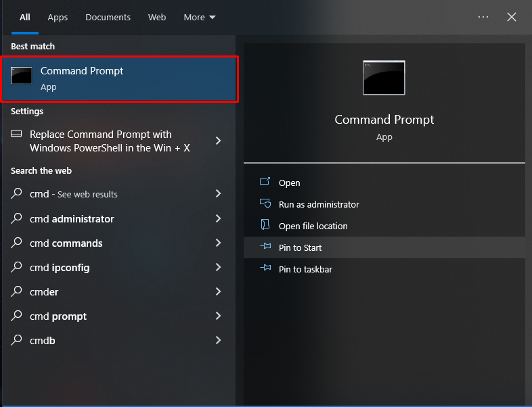Select the cmder web suggestion
Screen dimensions: 532x407
pyautogui.click(x=44, y=292)
